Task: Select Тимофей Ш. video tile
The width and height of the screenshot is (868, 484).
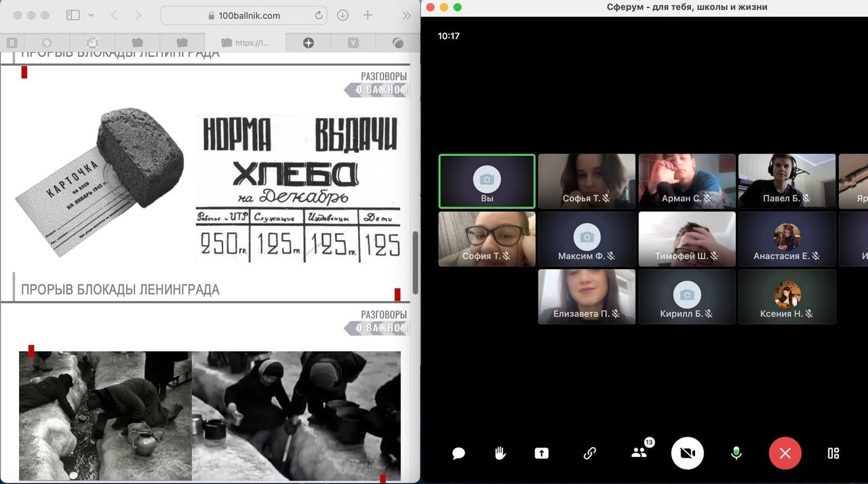Action: pyautogui.click(x=687, y=239)
